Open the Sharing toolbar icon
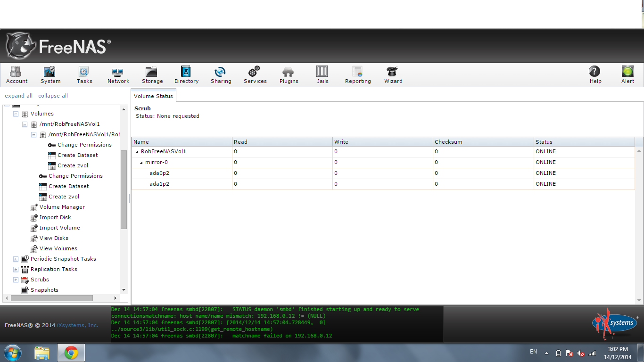The width and height of the screenshot is (644, 362). (x=221, y=74)
